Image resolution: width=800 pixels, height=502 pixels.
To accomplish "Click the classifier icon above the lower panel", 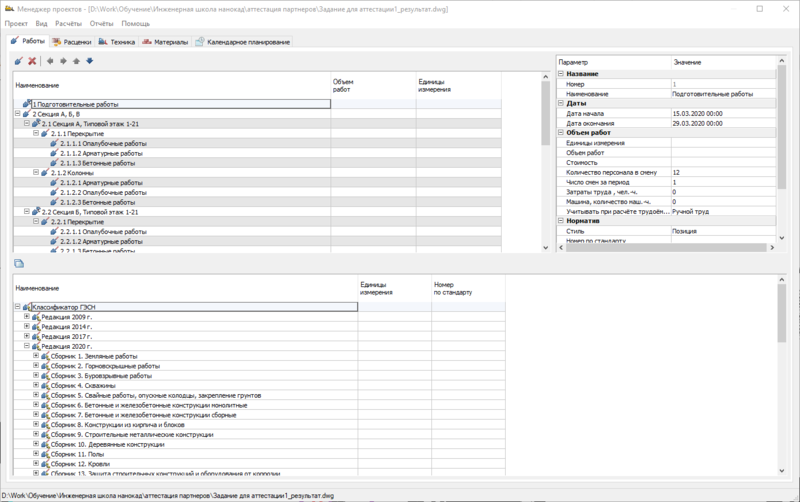I will click(19, 263).
